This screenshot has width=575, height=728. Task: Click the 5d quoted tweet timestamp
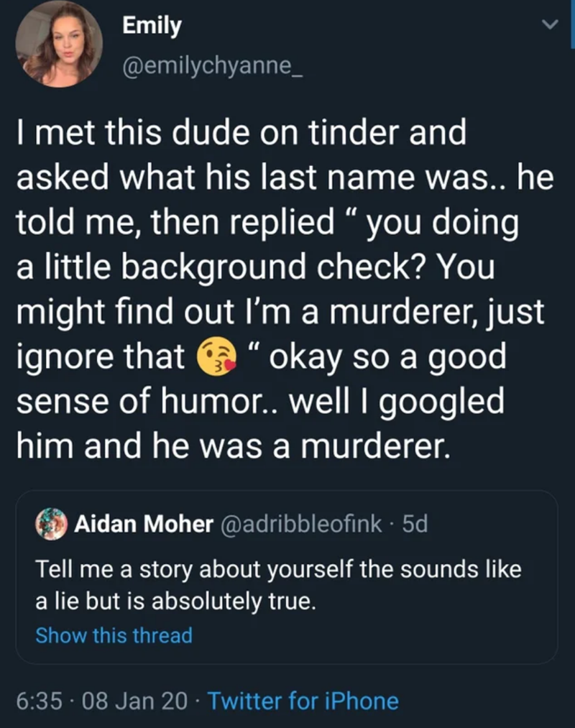point(415,525)
